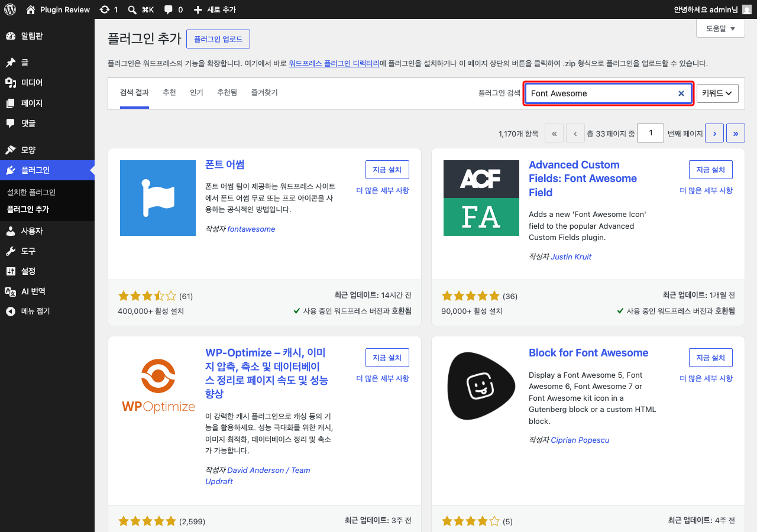Screen dimensions: 757x532
Task: View more details for WP-Optimize
Action: (x=383, y=378)
